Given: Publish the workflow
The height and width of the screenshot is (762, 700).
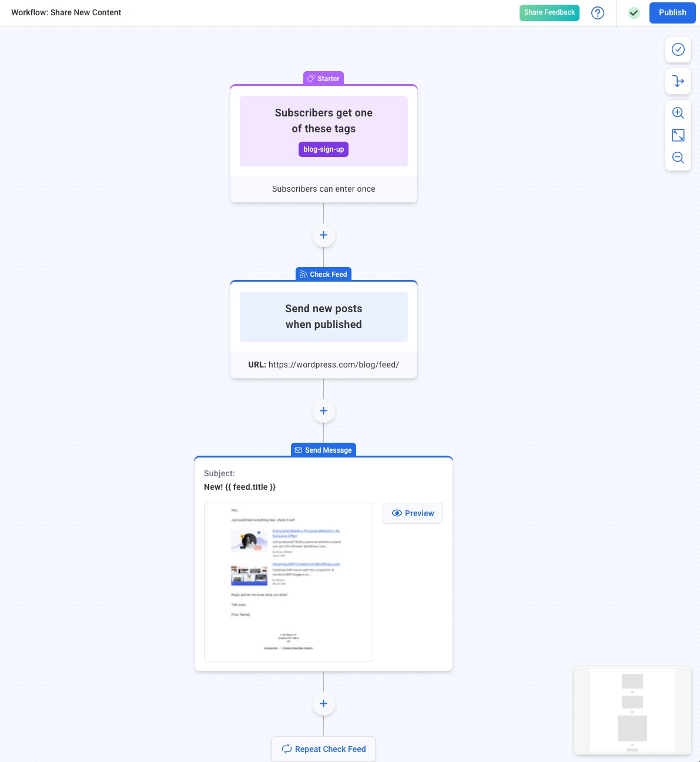Looking at the screenshot, I should (672, 12).
